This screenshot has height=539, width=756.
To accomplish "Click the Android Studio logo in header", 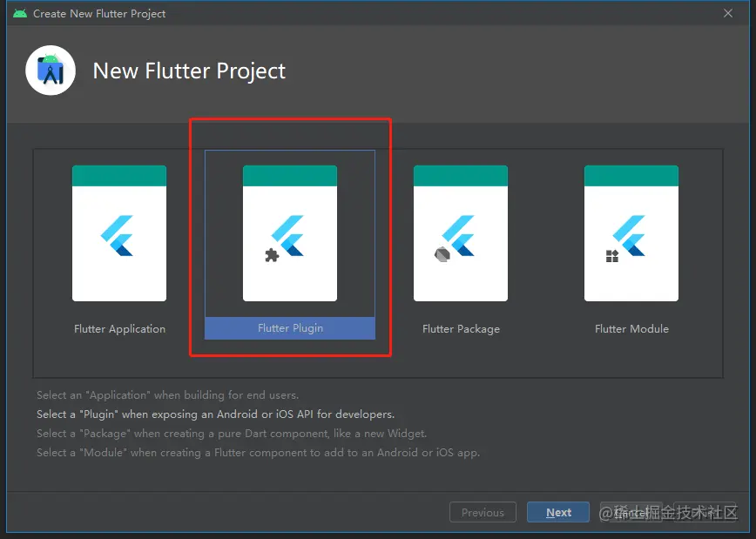I will [51, 71].
